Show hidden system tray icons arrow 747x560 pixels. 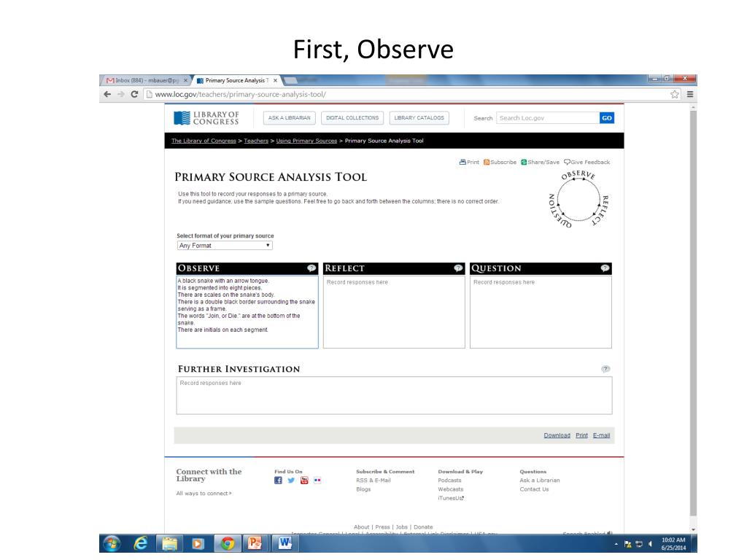616,544
